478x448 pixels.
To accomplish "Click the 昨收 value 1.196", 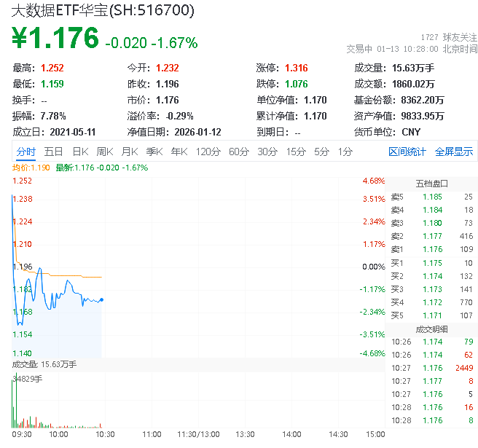I will (x=167, y=84).
